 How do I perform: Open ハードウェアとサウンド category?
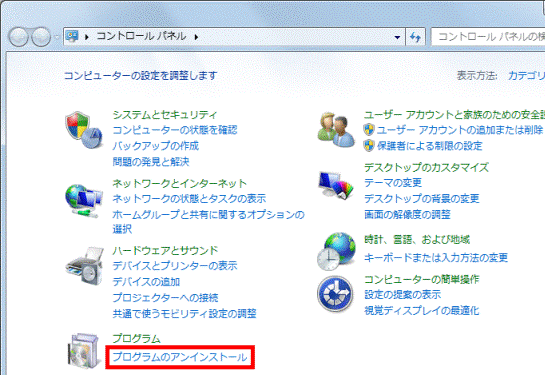click(x=165, y=250)
